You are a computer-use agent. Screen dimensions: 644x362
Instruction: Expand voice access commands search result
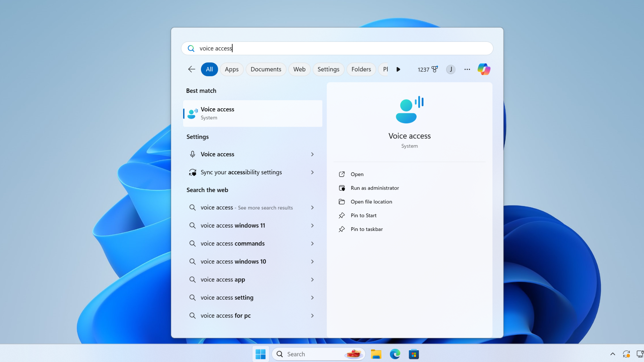click(312, 244)
